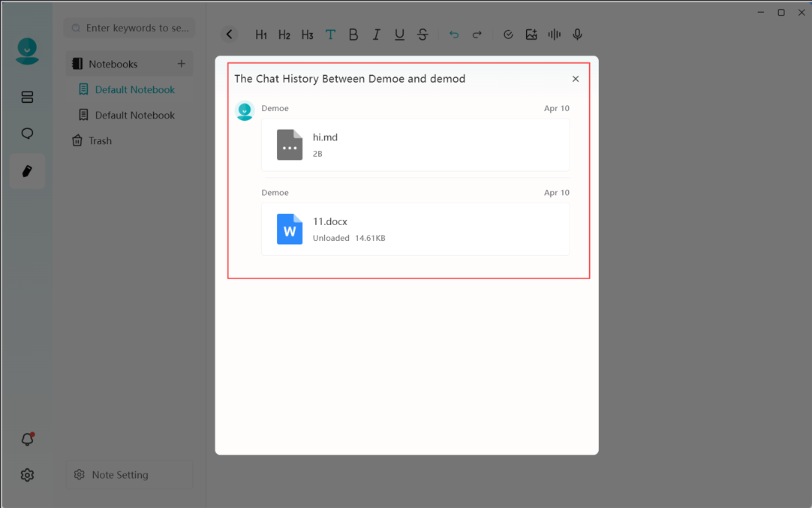Add a new notebook with the plus icon
Viewport: 812px width, 508px height.
[182, 64]
